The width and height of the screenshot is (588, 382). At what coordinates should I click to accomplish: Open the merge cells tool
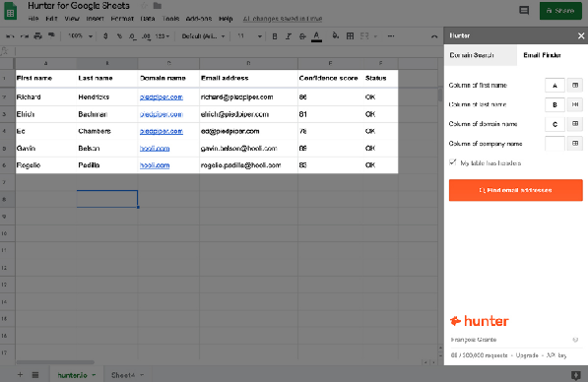point(364,36)
